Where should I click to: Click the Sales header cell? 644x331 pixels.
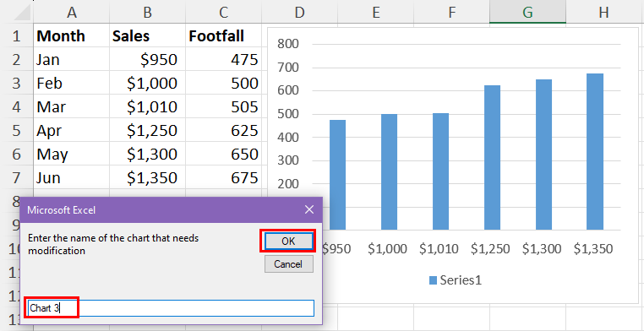tap(147, 35)
